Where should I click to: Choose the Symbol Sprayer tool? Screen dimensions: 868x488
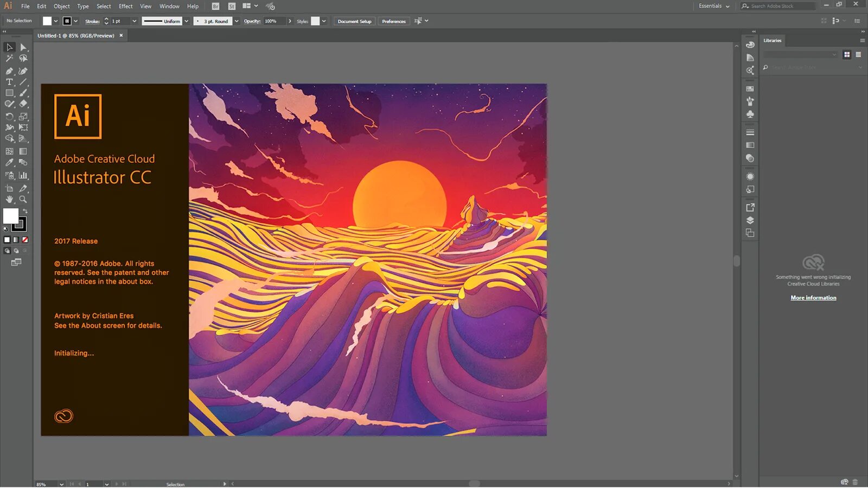[9, 175]
